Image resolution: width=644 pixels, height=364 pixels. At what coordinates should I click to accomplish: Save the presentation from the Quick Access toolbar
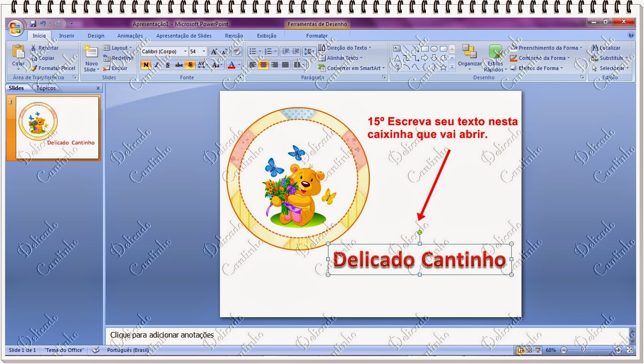click(x=33, y=24)
